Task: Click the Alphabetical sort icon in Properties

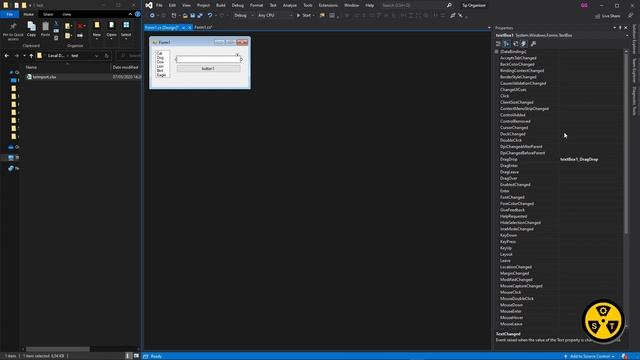Action: pos(507,44)
